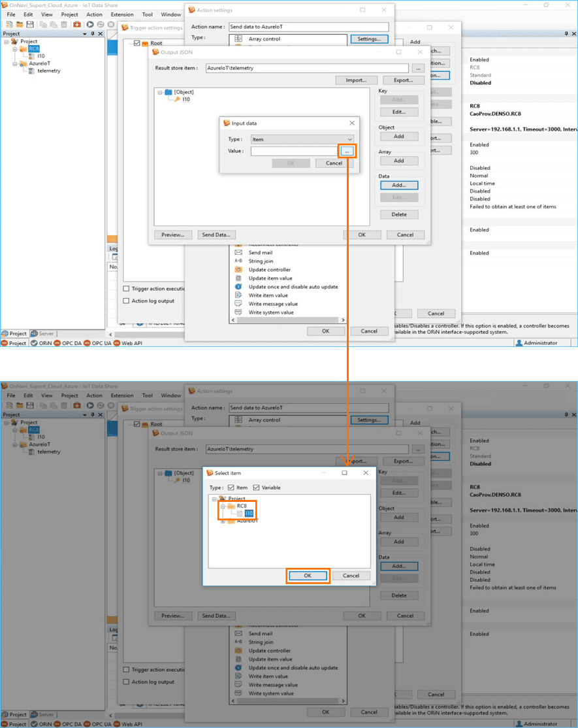Collapse RC8 node in Input data screenshot panel
Image resolution: width=578 pixels, height=728 pixels.
pos(15,49)
